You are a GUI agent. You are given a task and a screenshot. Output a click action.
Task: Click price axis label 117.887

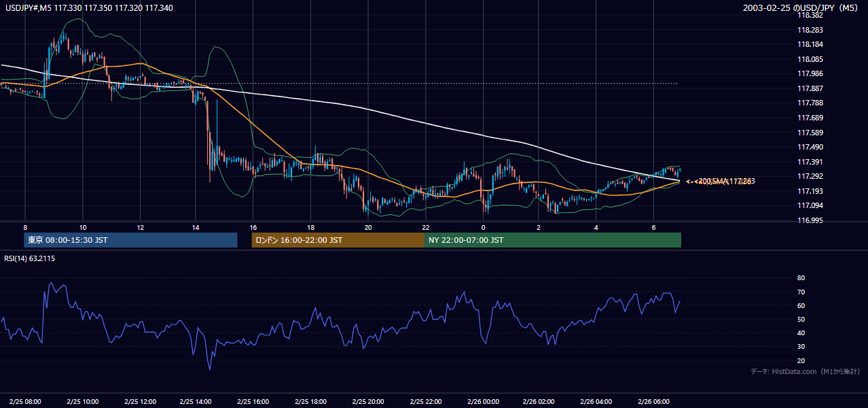tap(810, 88)
